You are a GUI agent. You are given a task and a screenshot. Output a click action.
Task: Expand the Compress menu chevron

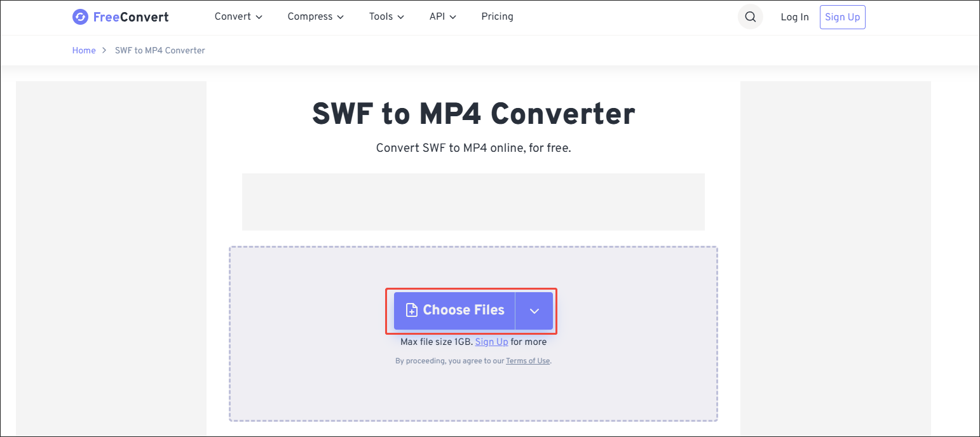341,17
